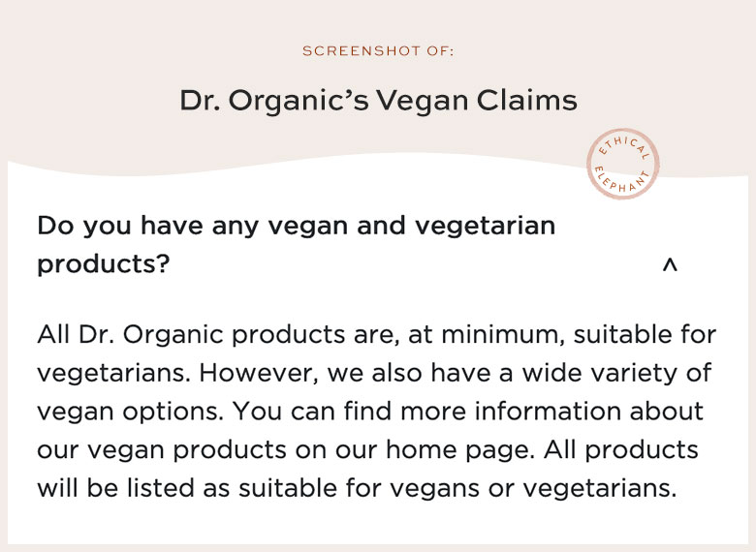Collapse the vegan FAQ with the caret
756x552 pixels.
(x=670, y=265)
